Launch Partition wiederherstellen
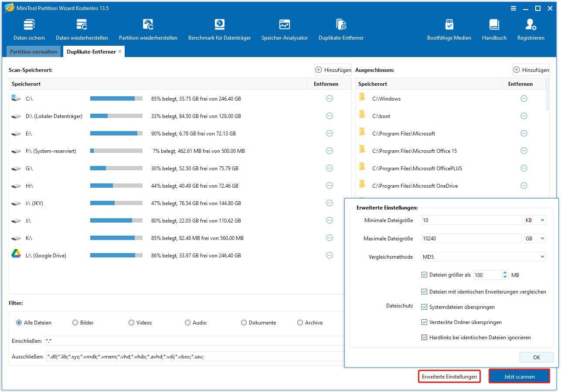Screen dimensions: 561x392 point(148,29)
